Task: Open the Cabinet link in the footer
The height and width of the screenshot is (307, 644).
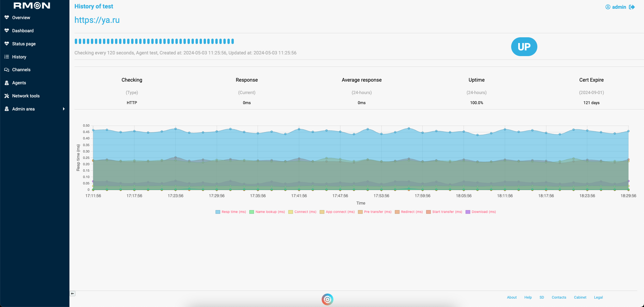Action: [580, 297]
